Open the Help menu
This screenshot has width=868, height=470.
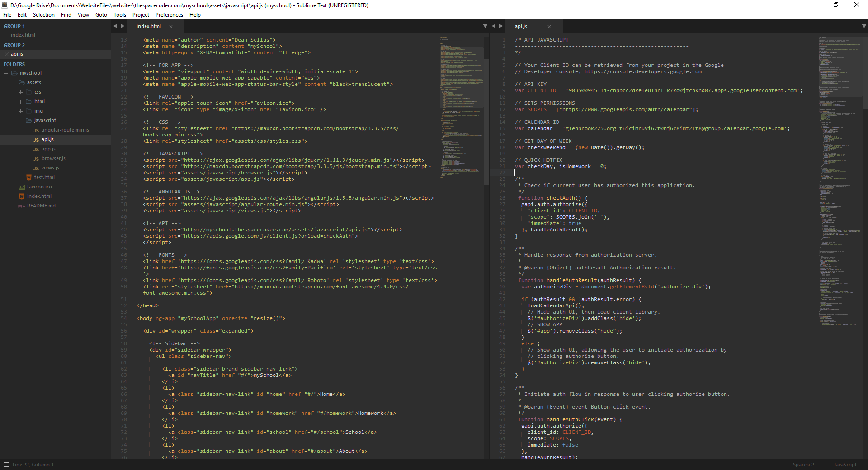(195, 15)
